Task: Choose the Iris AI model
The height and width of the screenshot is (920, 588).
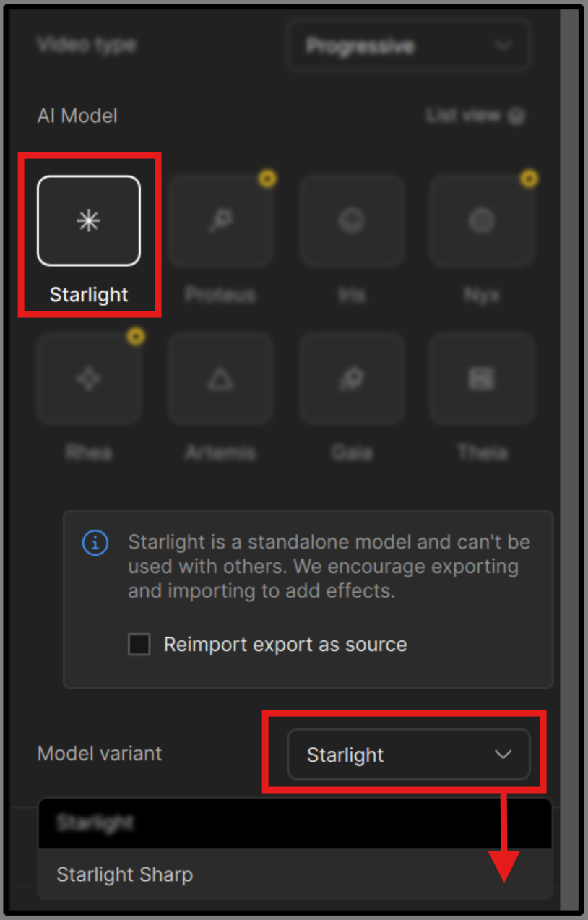Action: coord(351,220)
